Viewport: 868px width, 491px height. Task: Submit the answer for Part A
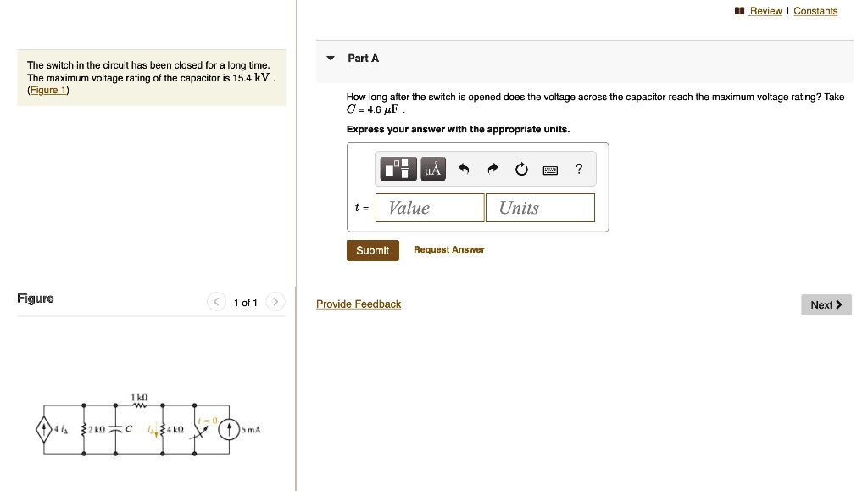click(372, 249)
